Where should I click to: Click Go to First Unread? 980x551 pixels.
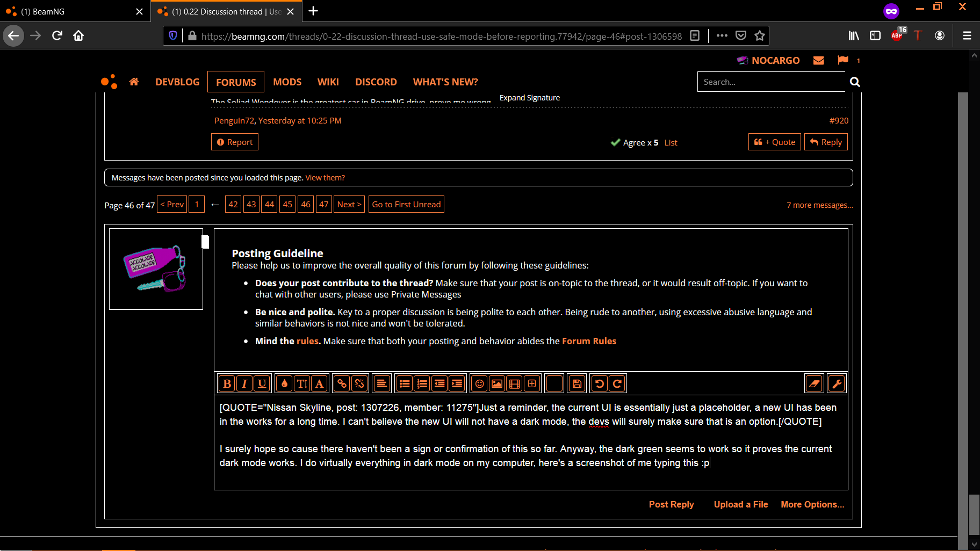click(x=406, y=204)
